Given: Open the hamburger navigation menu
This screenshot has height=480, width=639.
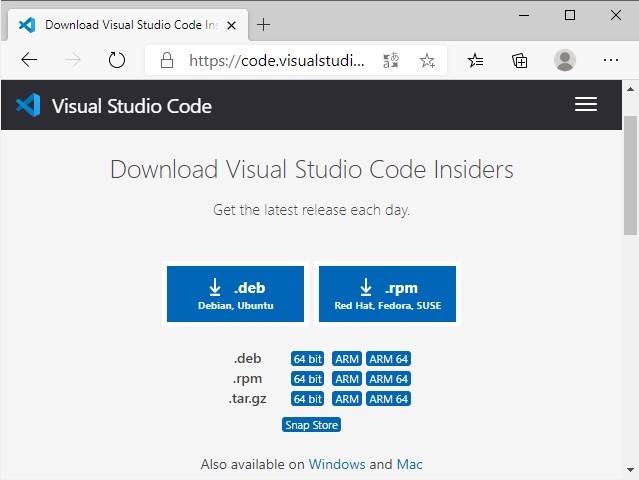Looking at the screenshot, I should 586,104.
